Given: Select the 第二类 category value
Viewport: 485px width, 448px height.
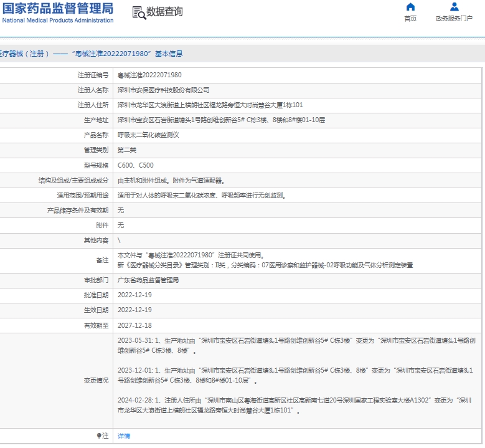Looking at the screenshot, I should coord(127,150).
